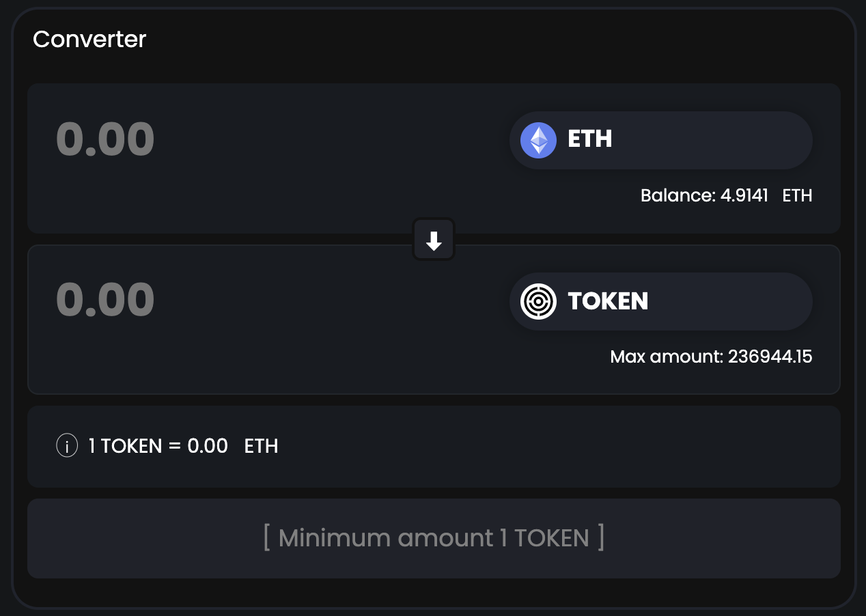Select the bold TOKEN label in the selector
The image size is (866, 616).
click(x=608, y=301)
